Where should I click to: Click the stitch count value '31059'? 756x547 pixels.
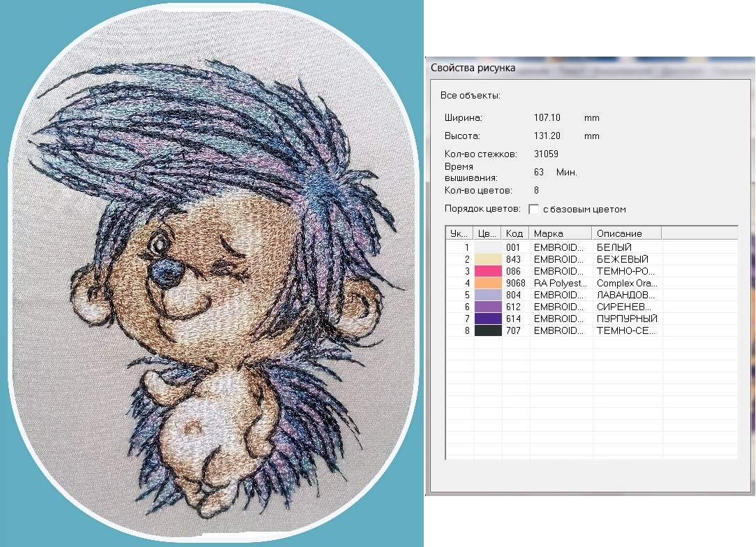tap(546, 154)
